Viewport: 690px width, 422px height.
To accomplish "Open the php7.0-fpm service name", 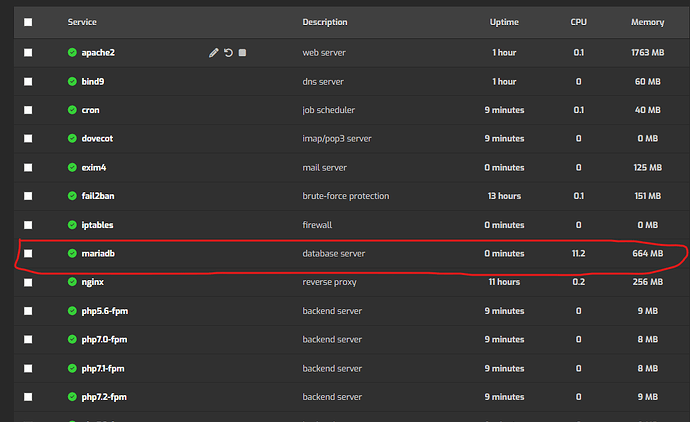I will [x=104, y=340].
